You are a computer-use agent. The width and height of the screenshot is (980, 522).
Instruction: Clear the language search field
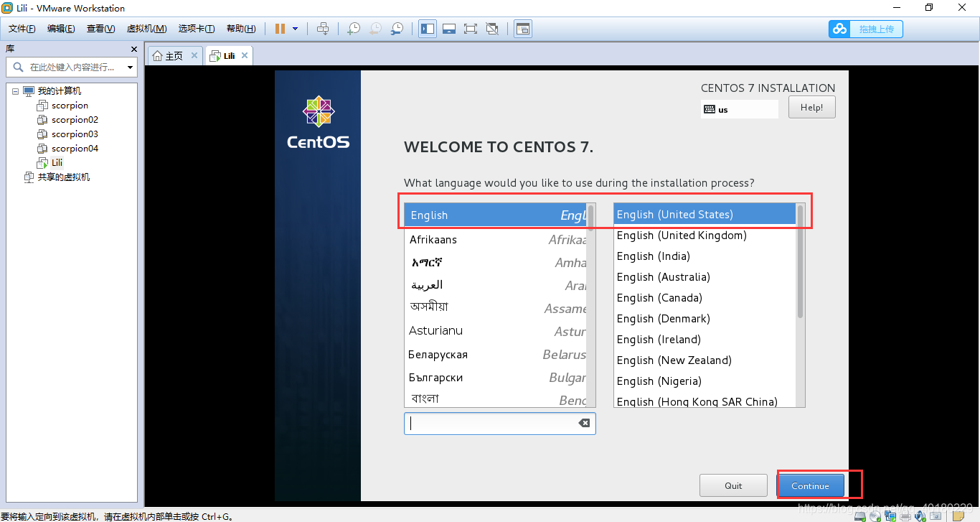click(x=584, y=424)
